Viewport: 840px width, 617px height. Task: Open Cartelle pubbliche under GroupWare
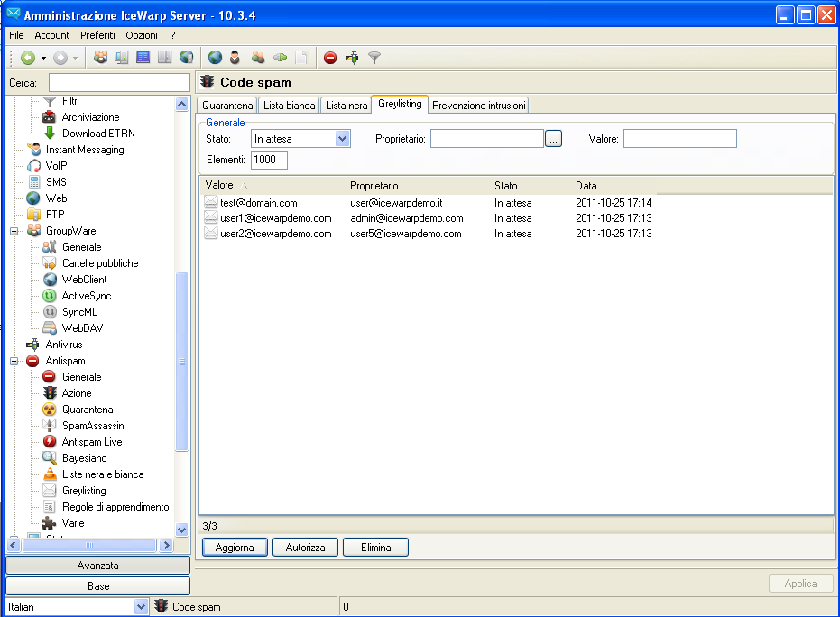pyautogui.click(x=100, y=263)
